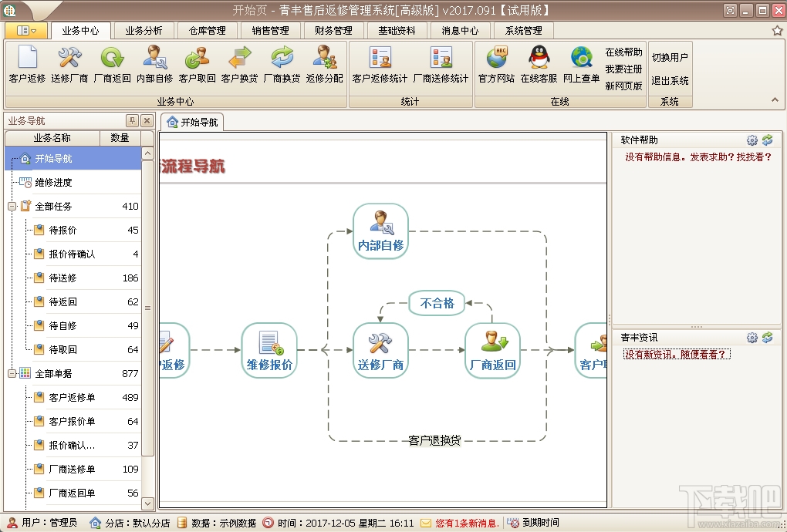Click 退出系统 button
Viewport: 787px width, 532px height.
[670, 81]
